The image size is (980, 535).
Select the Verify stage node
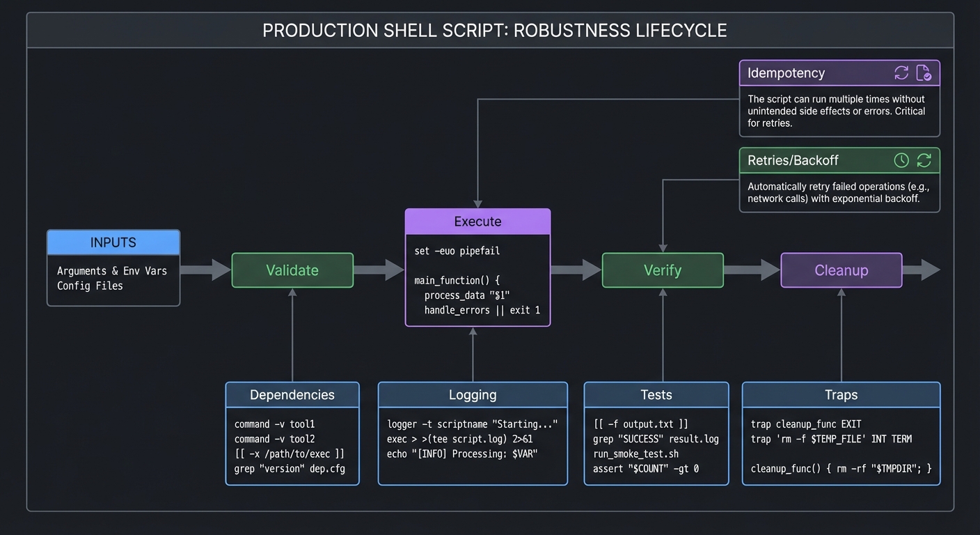[x=663, y=270]
